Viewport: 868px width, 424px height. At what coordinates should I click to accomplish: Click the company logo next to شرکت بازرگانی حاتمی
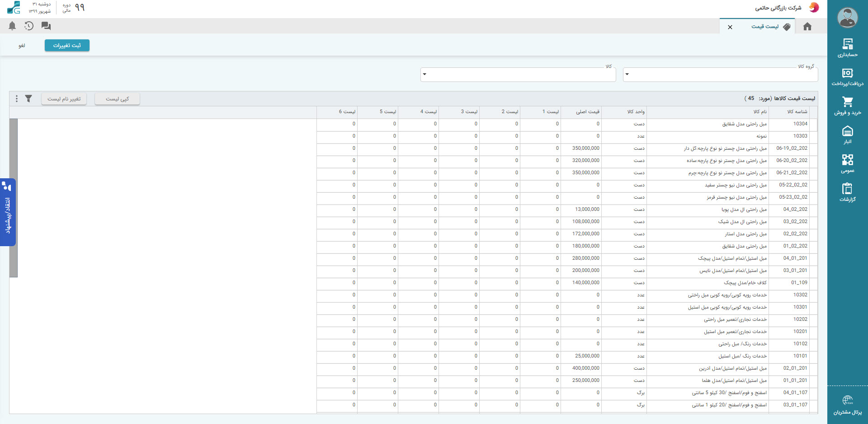coord(814,8)
